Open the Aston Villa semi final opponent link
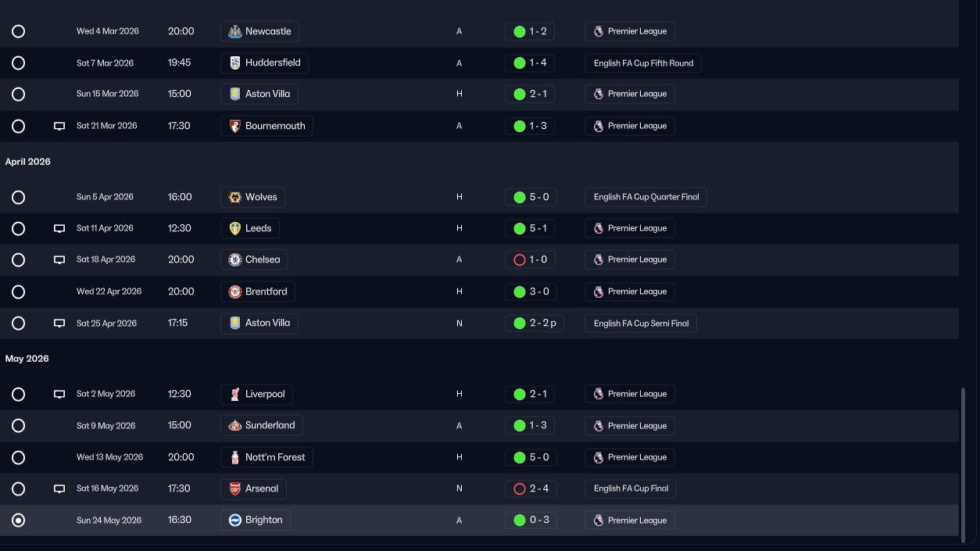The height and width of the screenshot is (551, 980). click(x=259, y=323)
